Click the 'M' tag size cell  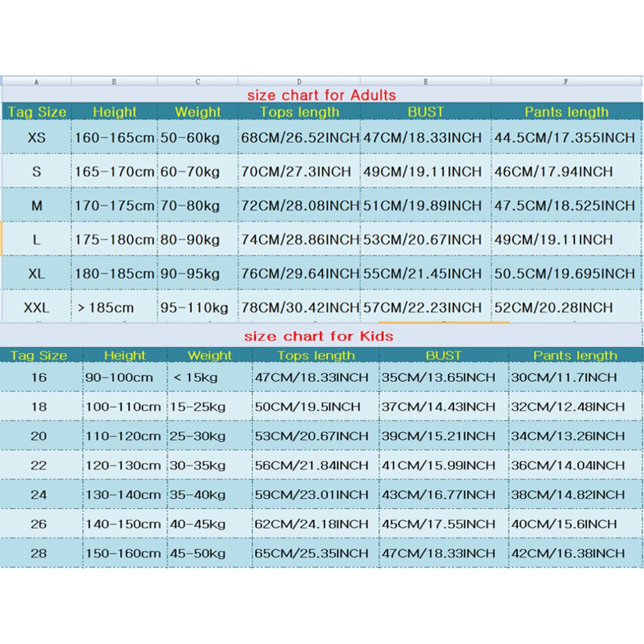36,205
